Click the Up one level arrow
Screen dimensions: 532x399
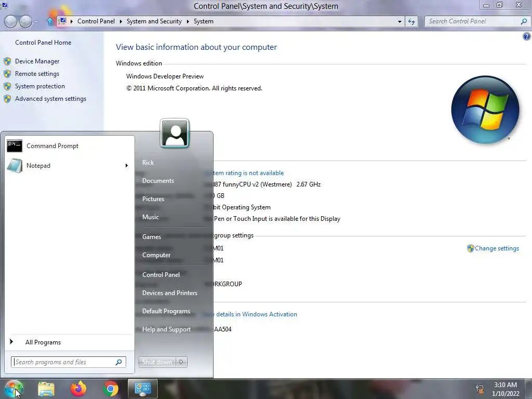(x=49, y=22)
